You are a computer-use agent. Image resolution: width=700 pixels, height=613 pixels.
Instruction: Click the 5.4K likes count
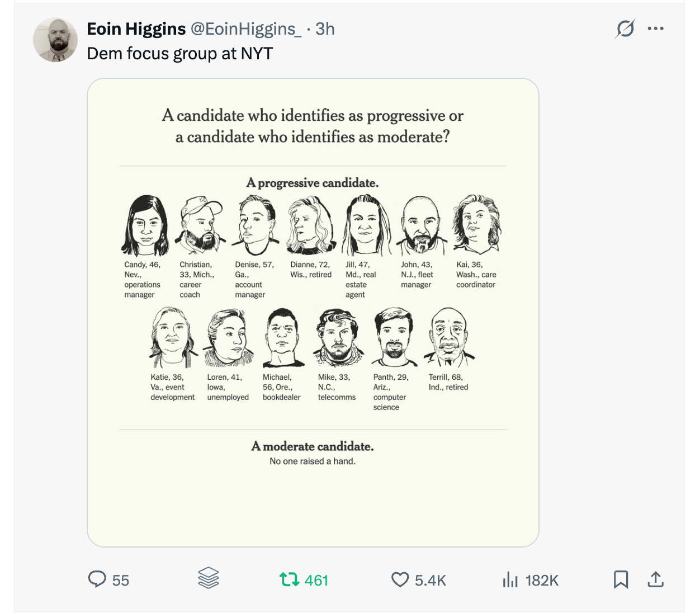(431, 581)
